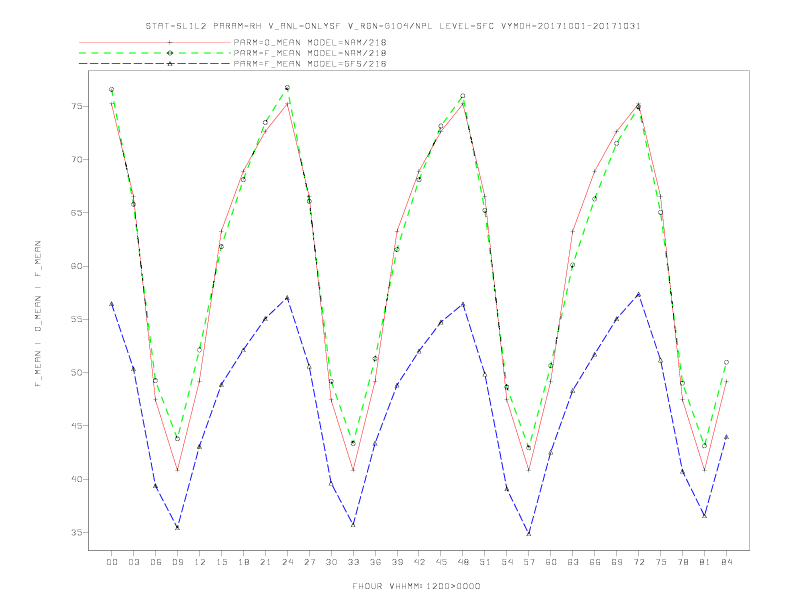Screen dimensions: 792x612
Task: Click red O_MEAN plus point at hour 33
Action: point(353,470)
